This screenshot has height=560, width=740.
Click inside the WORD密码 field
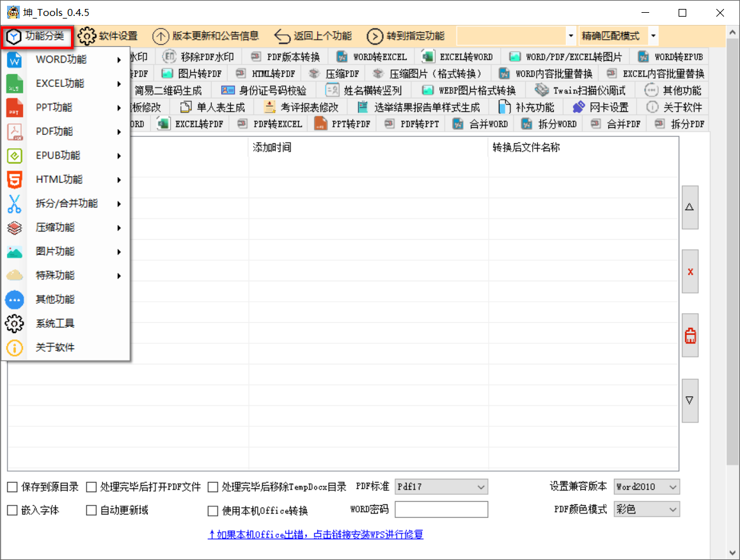[x=441, y=509]
